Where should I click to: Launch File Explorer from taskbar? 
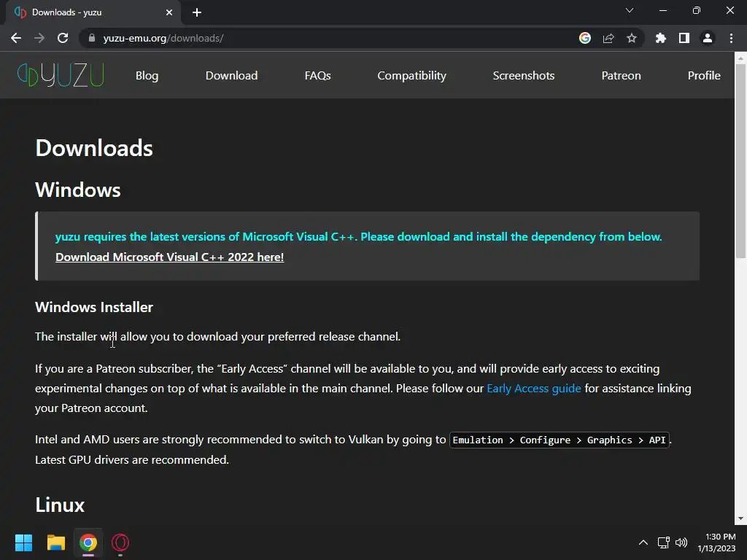pos(55,542)
